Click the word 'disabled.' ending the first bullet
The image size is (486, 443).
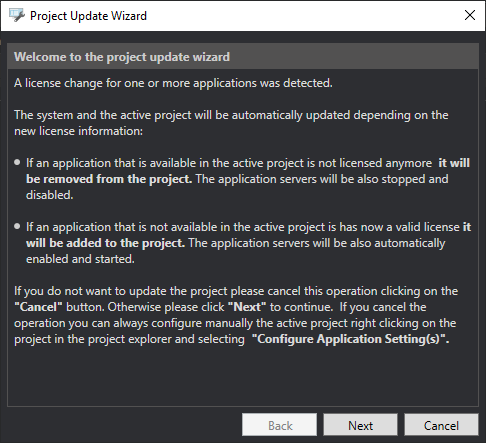click(50, 195)
